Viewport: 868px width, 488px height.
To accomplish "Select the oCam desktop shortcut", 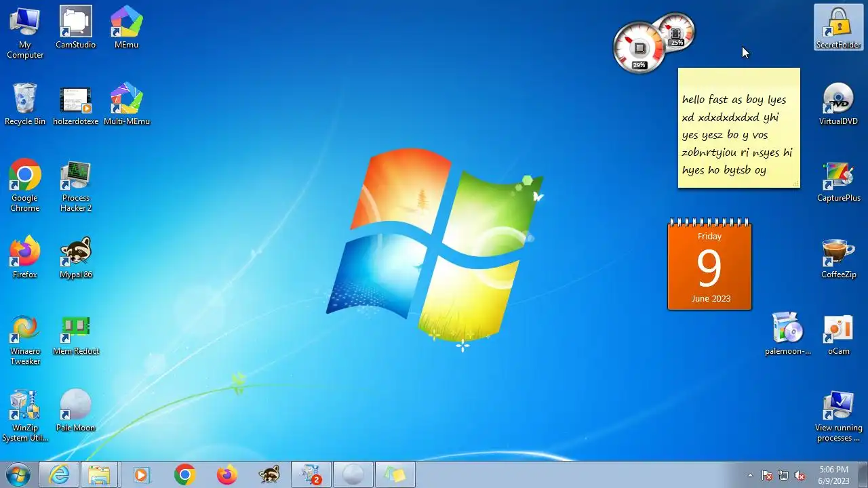I will (x=839, y=334).
